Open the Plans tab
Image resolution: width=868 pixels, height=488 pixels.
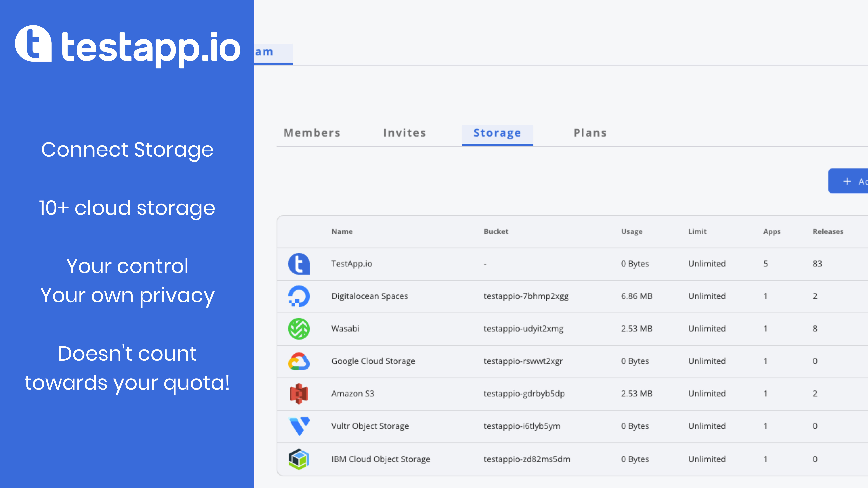point(590,133)
